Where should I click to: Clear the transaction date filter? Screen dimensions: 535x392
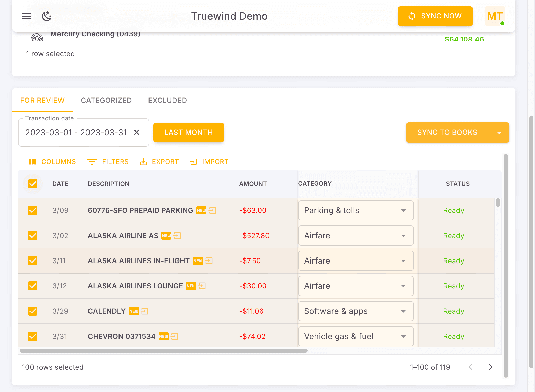137,132
